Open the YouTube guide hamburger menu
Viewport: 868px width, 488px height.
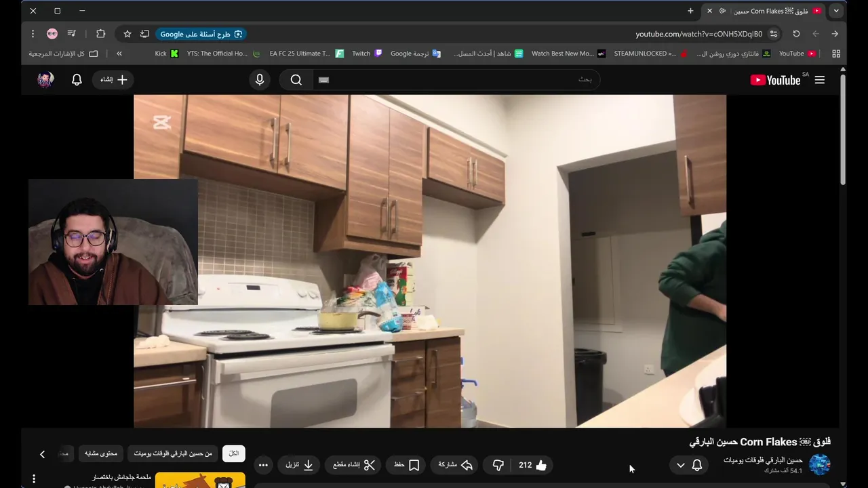pyautogui.click(x=820, y=80)
